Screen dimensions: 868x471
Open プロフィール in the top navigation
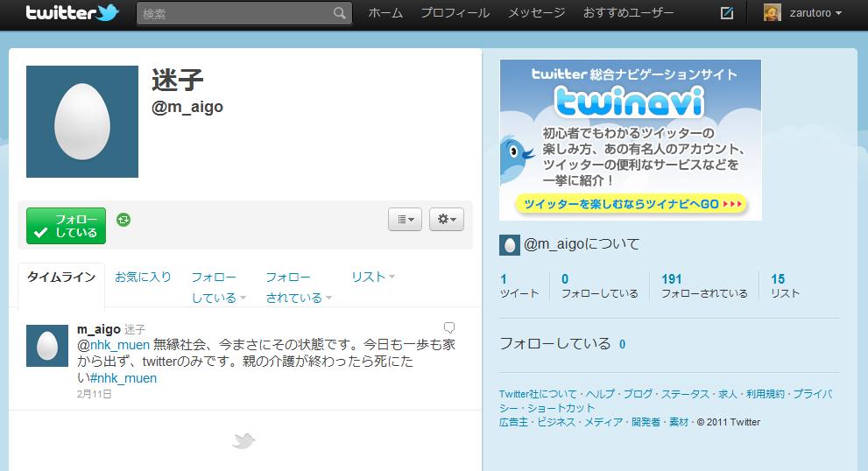tap(455, 13)
